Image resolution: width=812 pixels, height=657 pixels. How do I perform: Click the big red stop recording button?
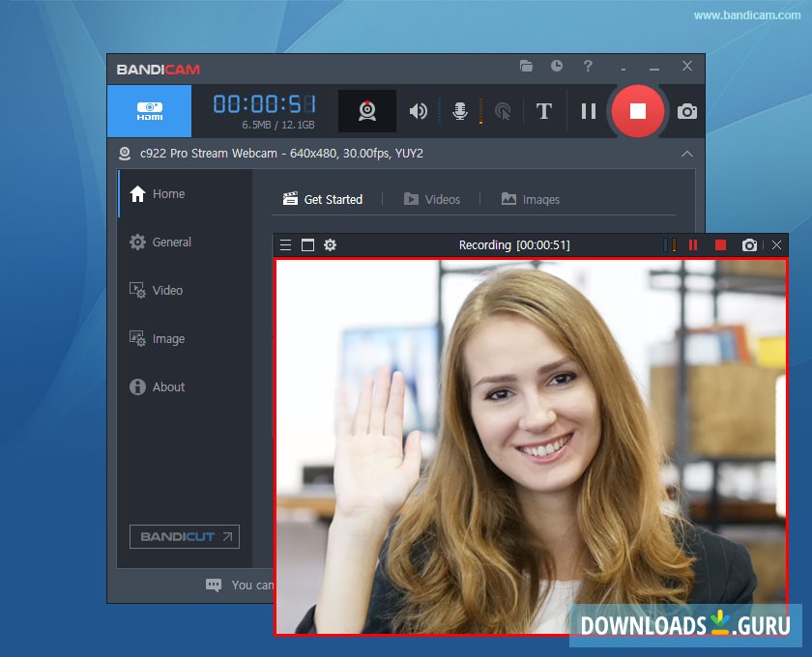pos(637,111)
